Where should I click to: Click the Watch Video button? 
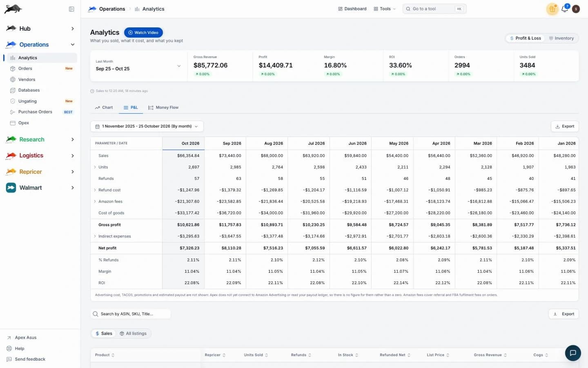pos(143,33)
